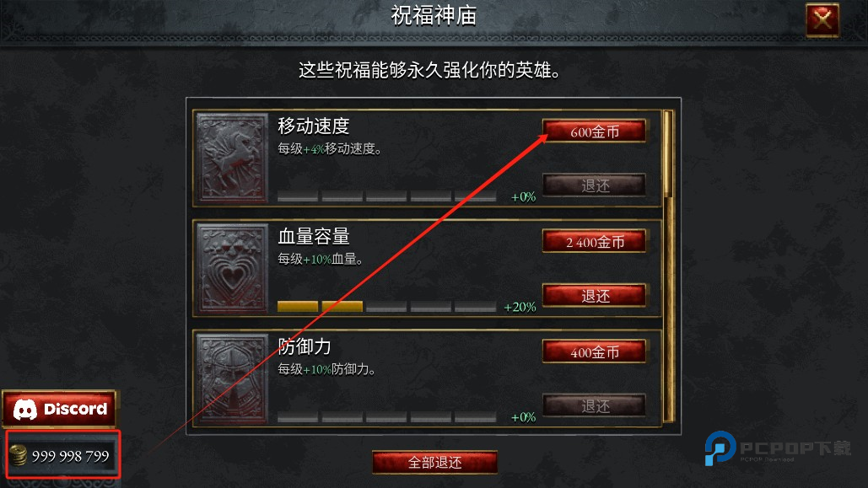Close the blessing temple window

[x=822, y=20]
